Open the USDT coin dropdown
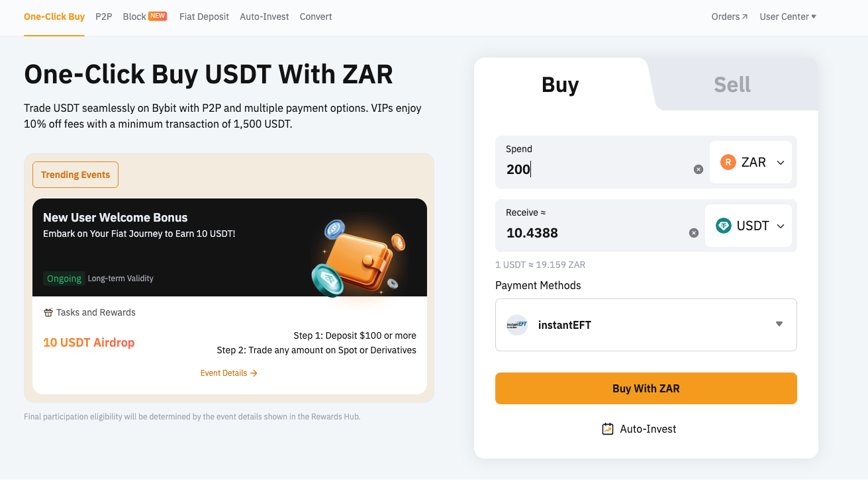 click(780, 226)
